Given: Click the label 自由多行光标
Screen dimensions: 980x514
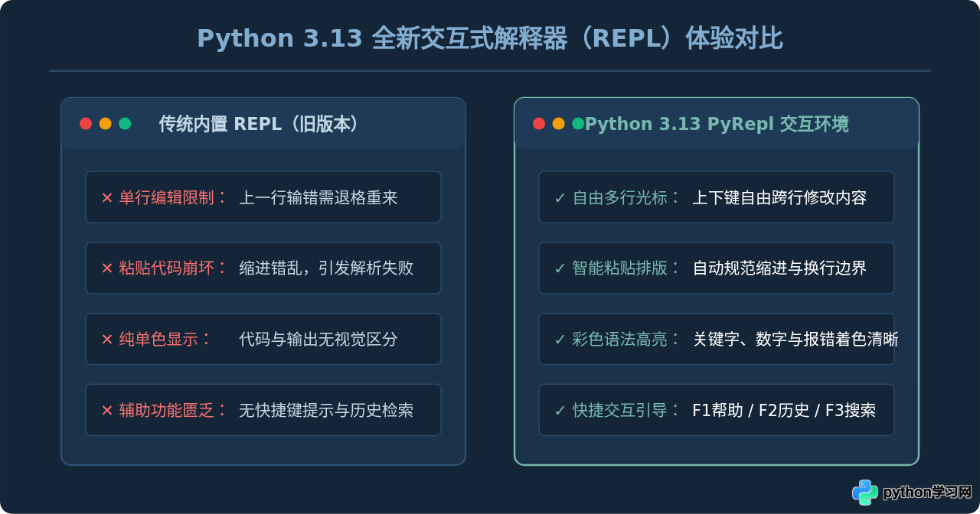Looking at the screenshot, I should [620, 198].
